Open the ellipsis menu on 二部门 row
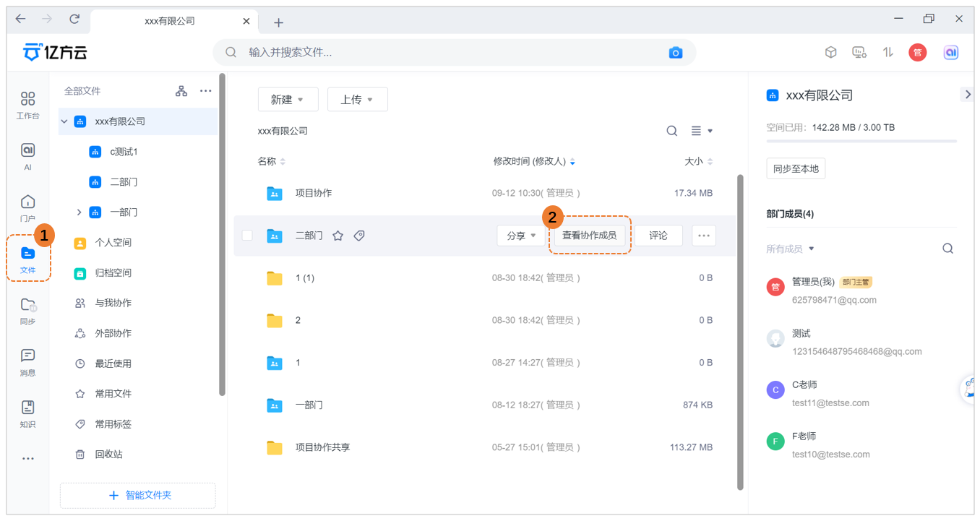980x521 pixels. click(704, 236)
